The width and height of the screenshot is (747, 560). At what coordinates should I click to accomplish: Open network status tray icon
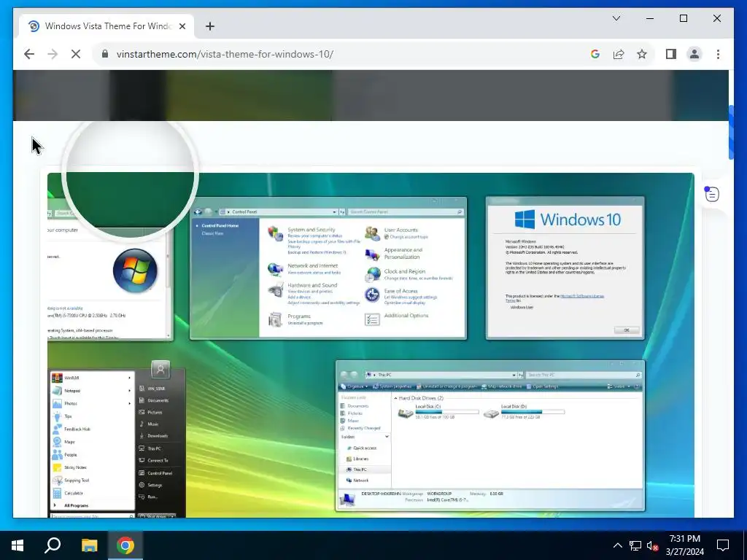(635, 545)
